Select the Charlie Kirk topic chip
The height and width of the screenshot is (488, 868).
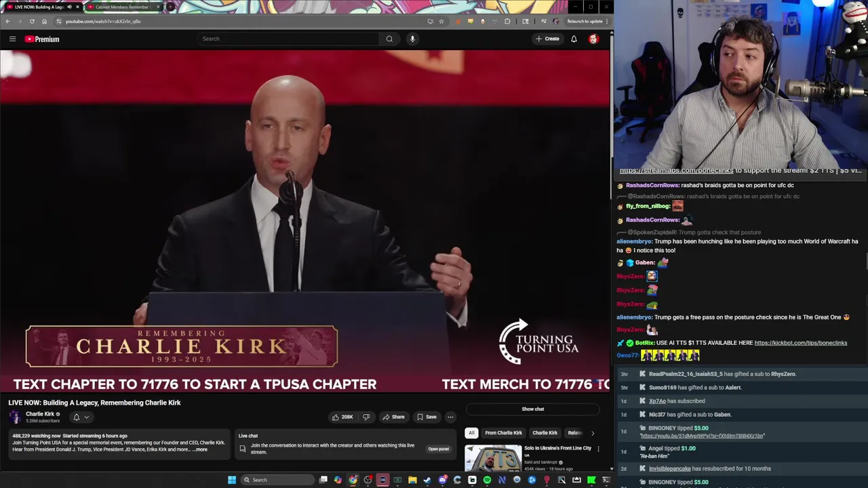(545, 432)
